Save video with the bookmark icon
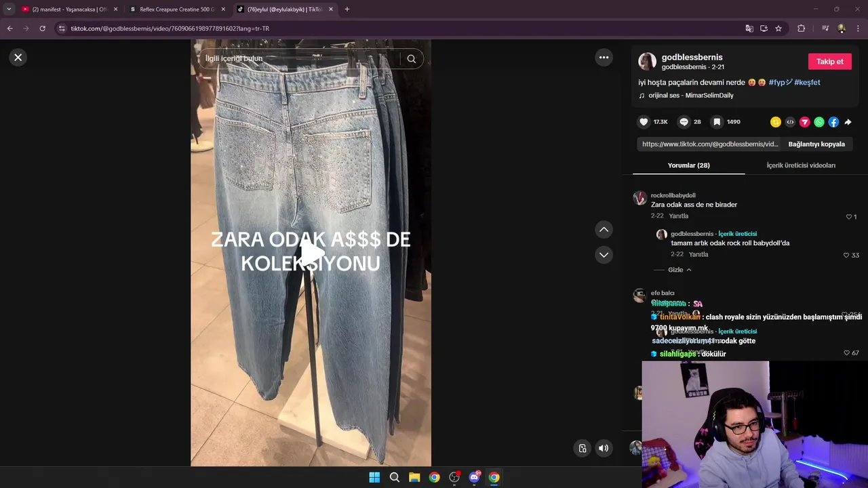The width and height of the screenshot is (868, 488). [x=717, y=122]
